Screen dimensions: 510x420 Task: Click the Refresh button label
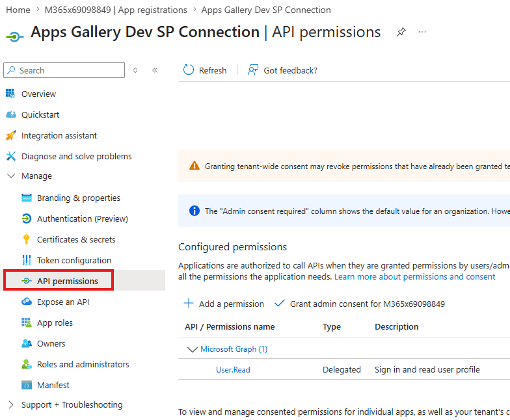point(213,70)
